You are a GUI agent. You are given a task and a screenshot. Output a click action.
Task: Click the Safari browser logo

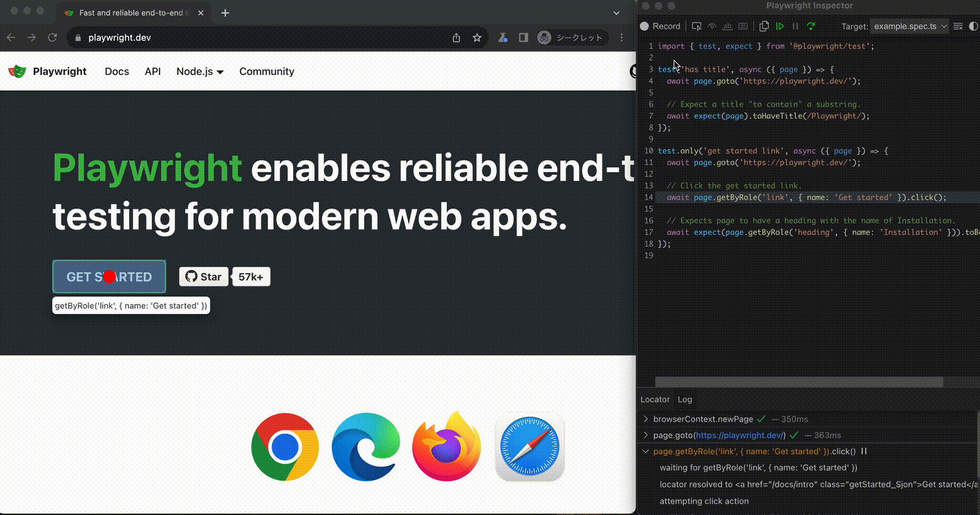529,447
